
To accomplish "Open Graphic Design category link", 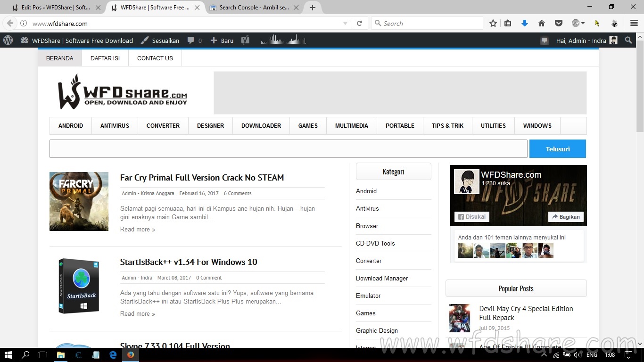I will 377,330.
